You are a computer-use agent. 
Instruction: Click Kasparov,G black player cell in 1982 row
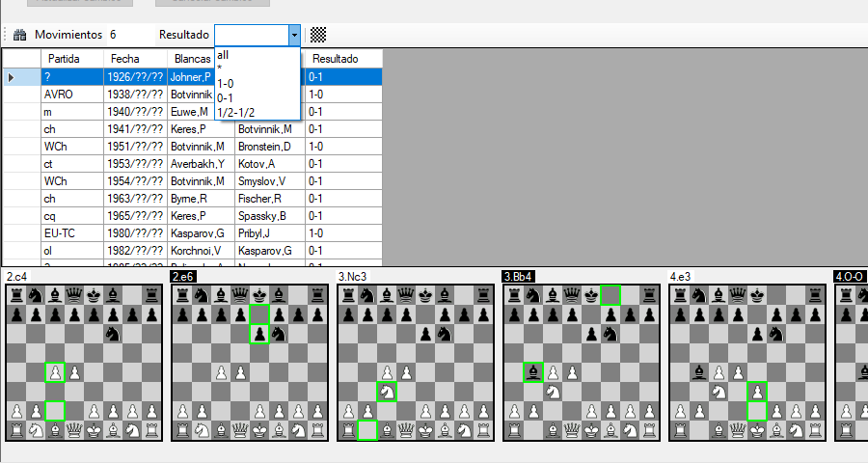pos(270,251)
